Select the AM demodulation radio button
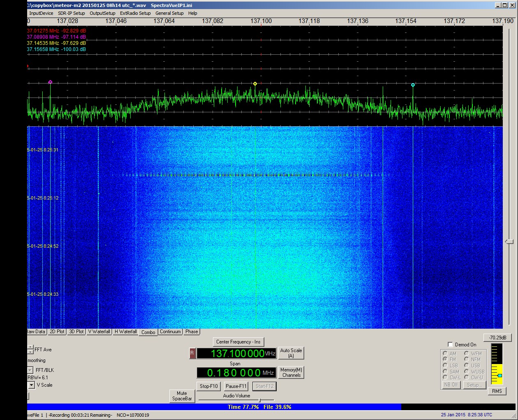The image size is (518, 420). pyautogui.click(x=445, y=353)
